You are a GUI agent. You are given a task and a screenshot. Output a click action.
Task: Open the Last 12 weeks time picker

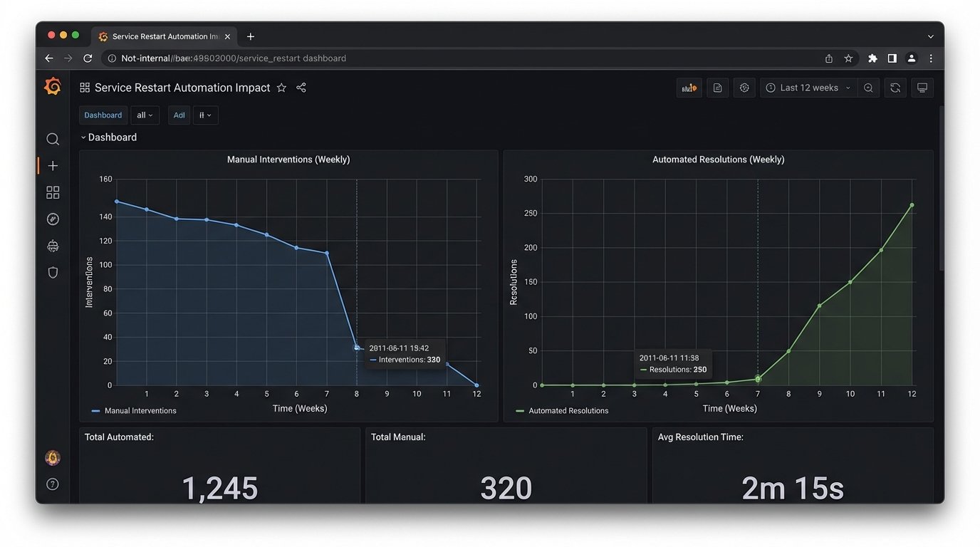pos(808,87)
